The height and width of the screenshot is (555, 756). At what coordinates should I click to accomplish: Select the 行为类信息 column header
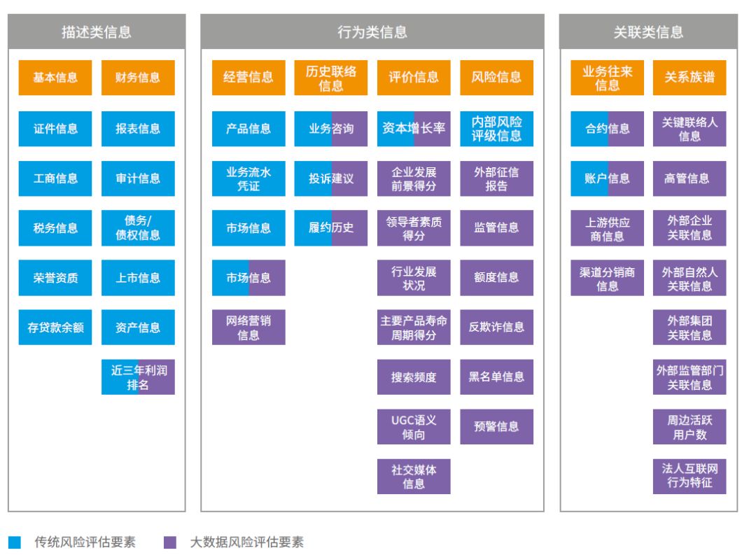tap(372, 32)
